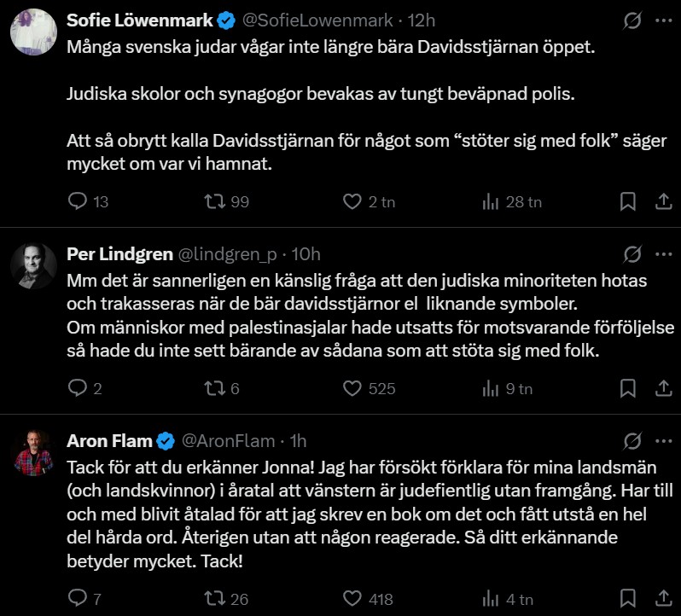The width and height of the screenshot is (681, 616).
Task: Open more options on Sofie Löwenmark's tweet
Action: pos(663,20)
